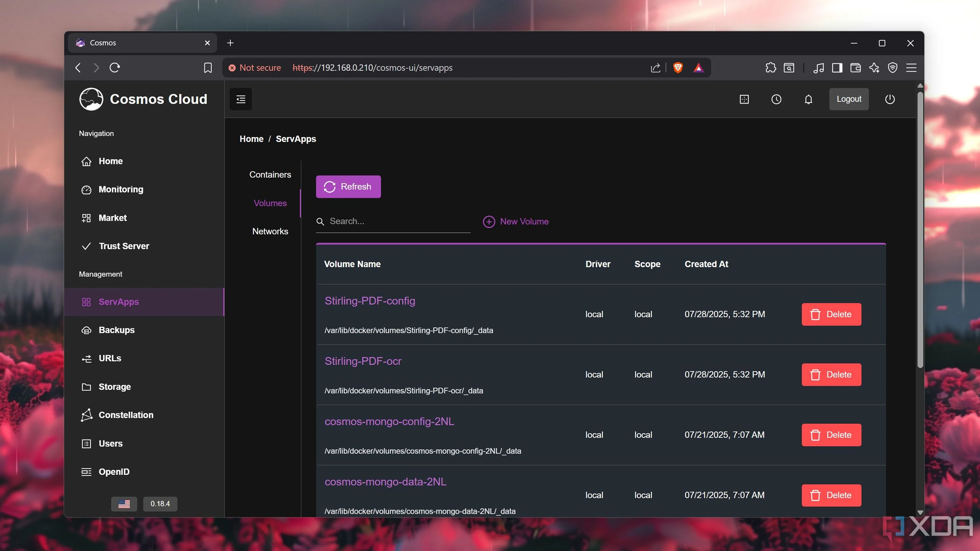
Task: Open the terminal/grid icon in header
Action: point(744,99)
